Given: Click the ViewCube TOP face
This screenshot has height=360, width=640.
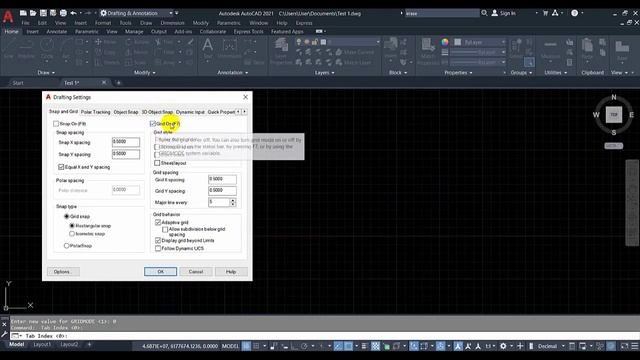Looking at the screenshot, I should pos(614,115).
